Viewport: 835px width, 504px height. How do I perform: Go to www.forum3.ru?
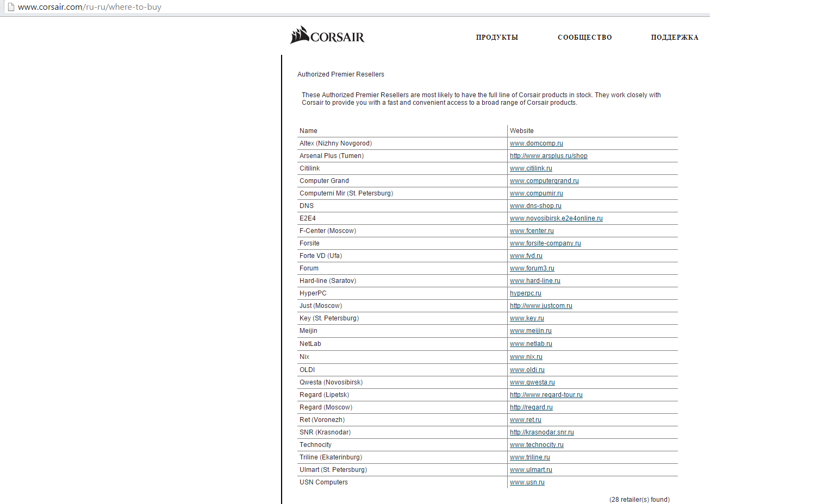click(x=532, y=268)
